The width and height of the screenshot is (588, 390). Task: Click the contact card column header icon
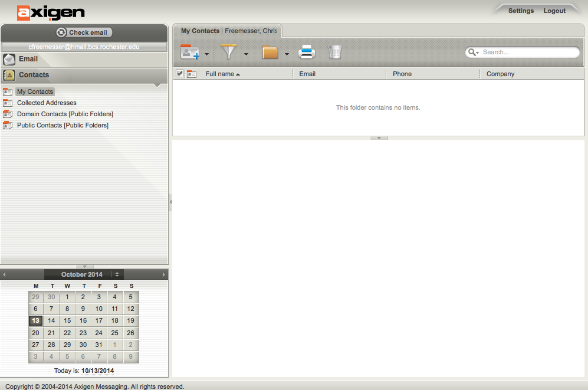click(192, 74)
